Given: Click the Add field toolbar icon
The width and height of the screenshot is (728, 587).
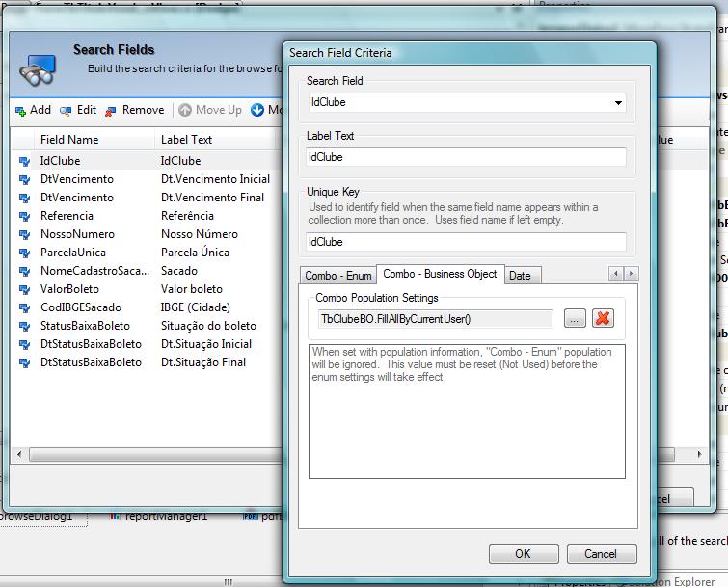Looking at the screenshot, I should pyautogui.click(x=21, y=111).
